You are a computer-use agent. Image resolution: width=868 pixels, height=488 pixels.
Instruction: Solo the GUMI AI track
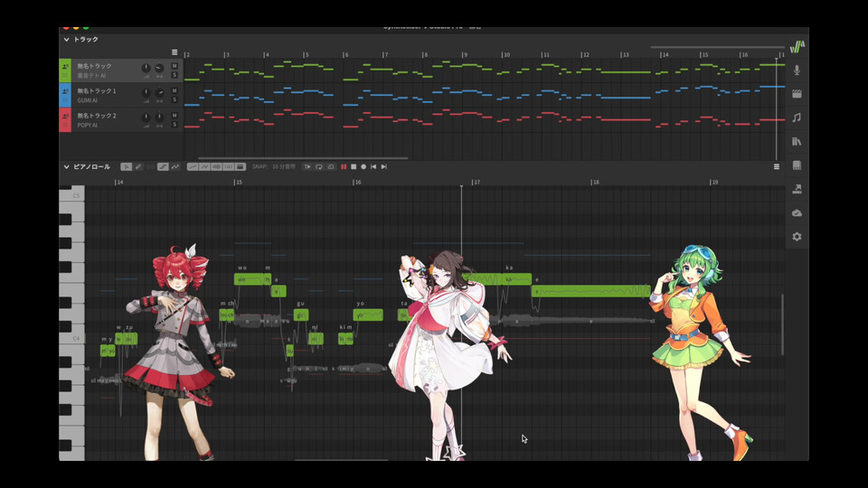point(175,99)
